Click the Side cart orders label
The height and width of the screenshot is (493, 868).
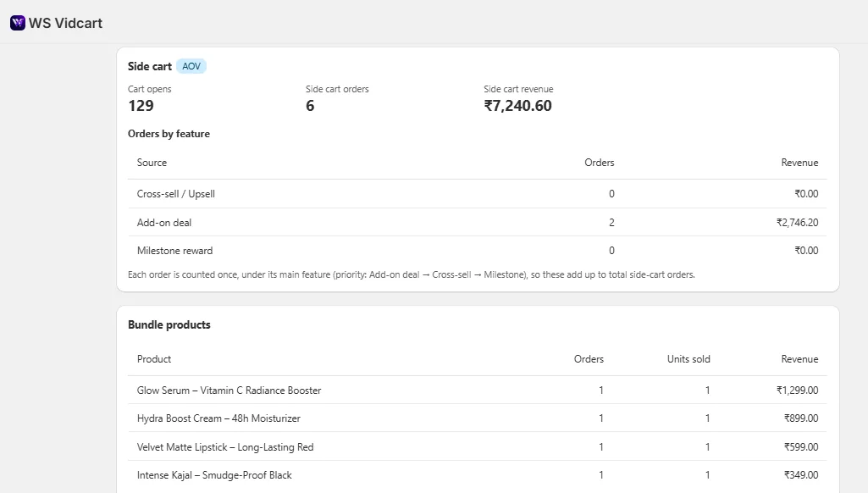[337, 89]
